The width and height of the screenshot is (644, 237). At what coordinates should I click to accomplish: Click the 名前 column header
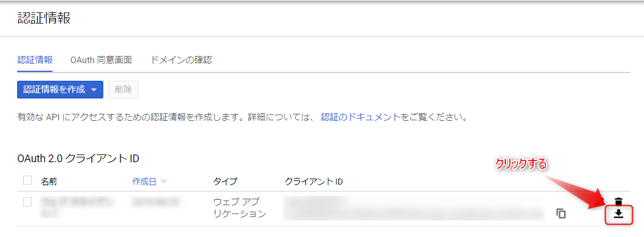49,182
